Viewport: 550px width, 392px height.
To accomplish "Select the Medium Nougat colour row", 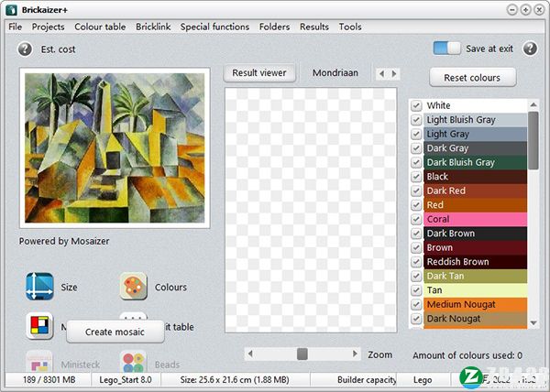I will 475,304.
